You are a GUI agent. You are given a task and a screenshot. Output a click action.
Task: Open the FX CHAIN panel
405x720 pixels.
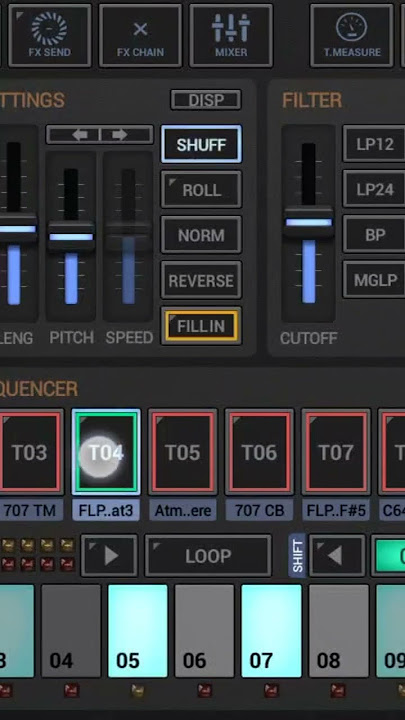[140, 35]
